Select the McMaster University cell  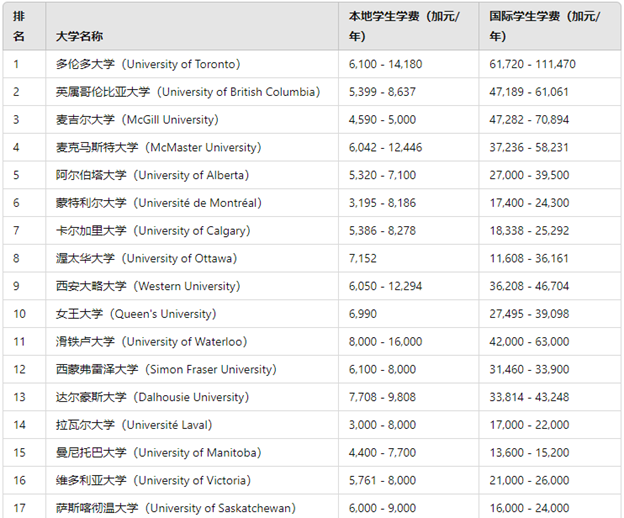[192, 147]
